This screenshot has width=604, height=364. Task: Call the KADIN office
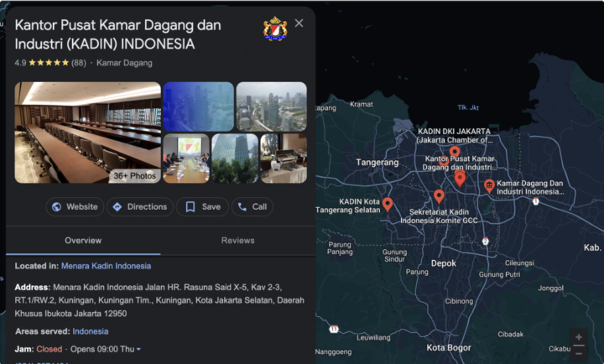[x=253, y=207]
